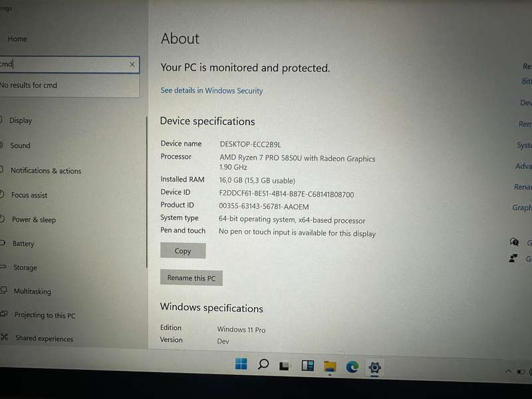Click the Projecting to this PC icon
Image resolution: width=532 pixels, height=399 pixels.
tap(4, 313)
